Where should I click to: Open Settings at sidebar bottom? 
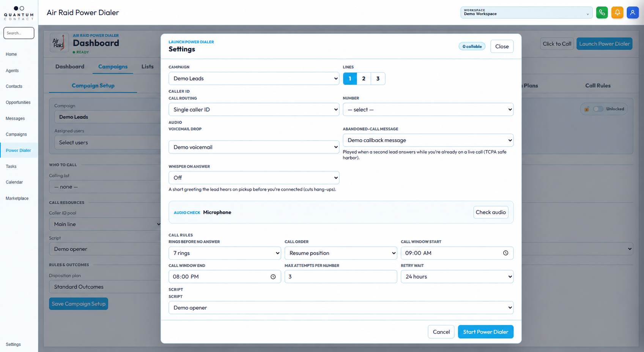[x=13, y=344]
